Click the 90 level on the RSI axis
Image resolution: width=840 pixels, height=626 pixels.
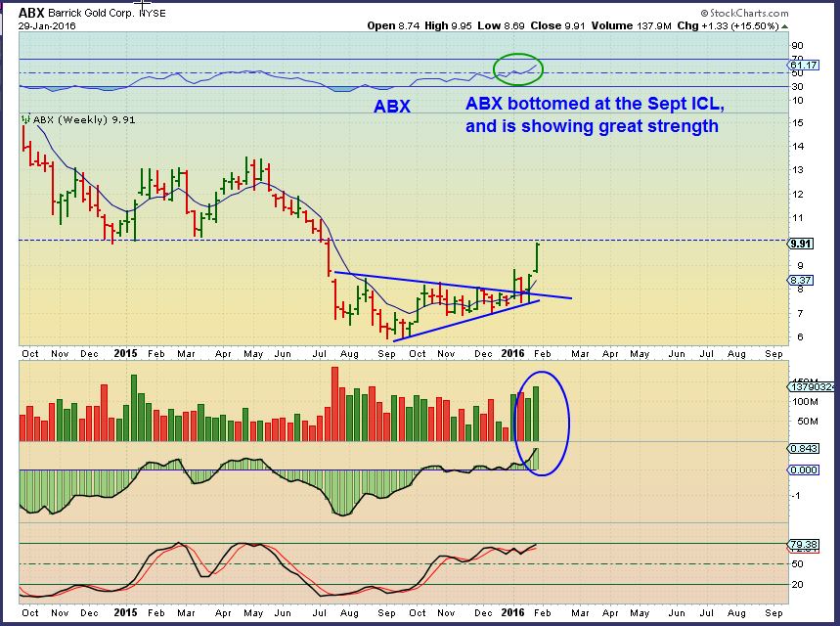coord(797,46)
